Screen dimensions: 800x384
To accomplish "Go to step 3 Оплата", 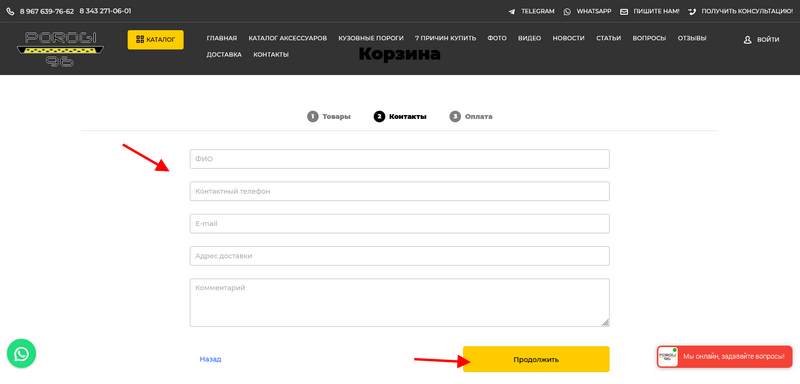I will pyautogui.click(x=471, y=117).
